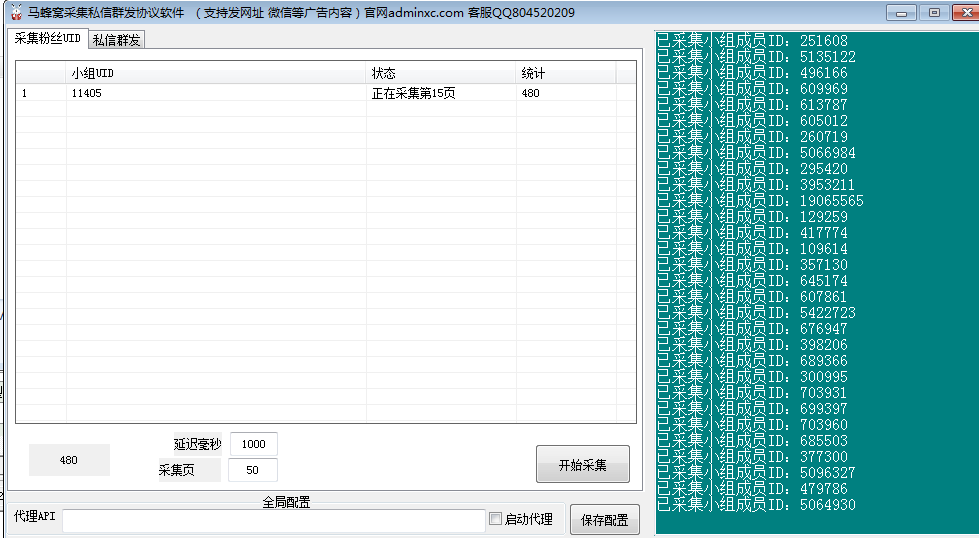Click log line with member ID 357130
This screenshot has height=538, width=979.
pyautogui.click(x=752, y=265)
